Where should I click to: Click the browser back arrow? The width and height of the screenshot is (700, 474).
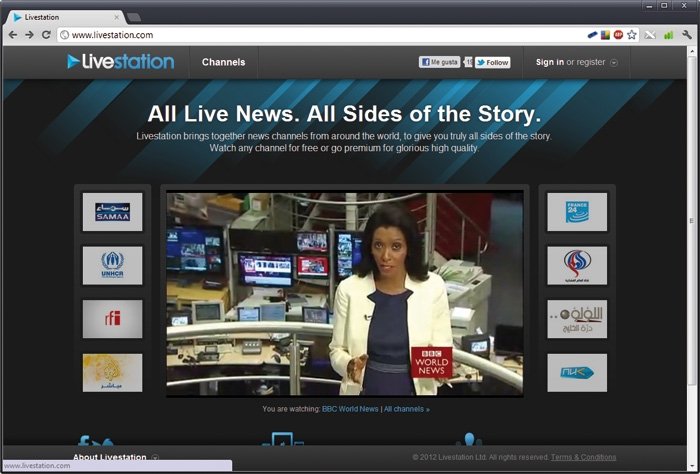(x=13, y=35)
